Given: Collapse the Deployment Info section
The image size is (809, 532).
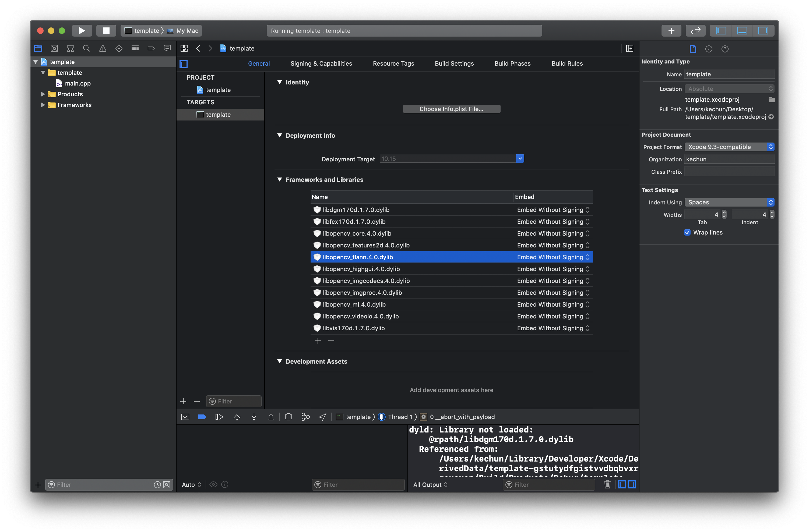Looking at the screenshot, I should (279, 135).
